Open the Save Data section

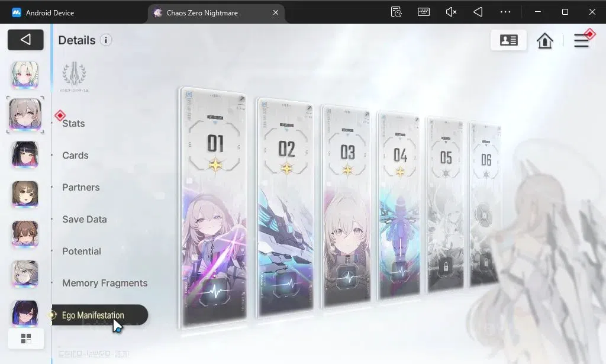point(84,220)
